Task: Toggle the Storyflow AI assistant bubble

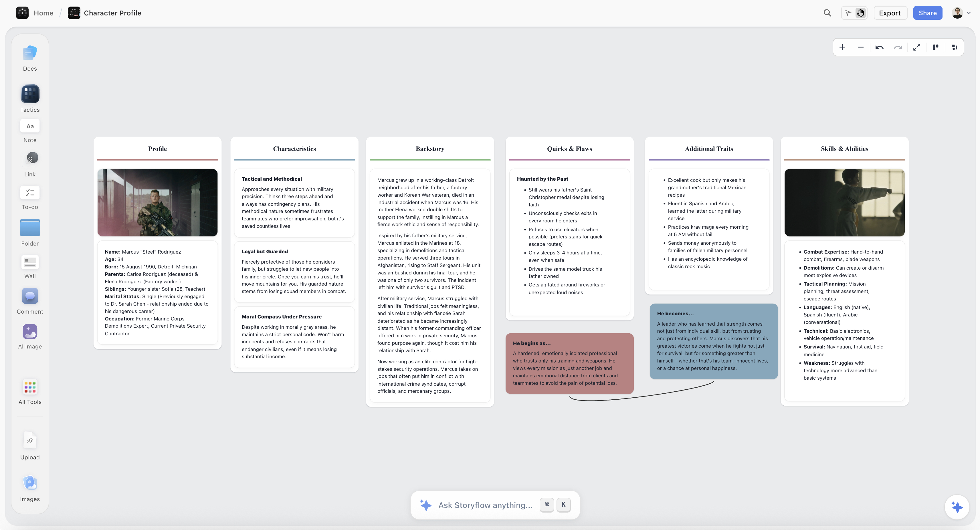Action: 957,507
